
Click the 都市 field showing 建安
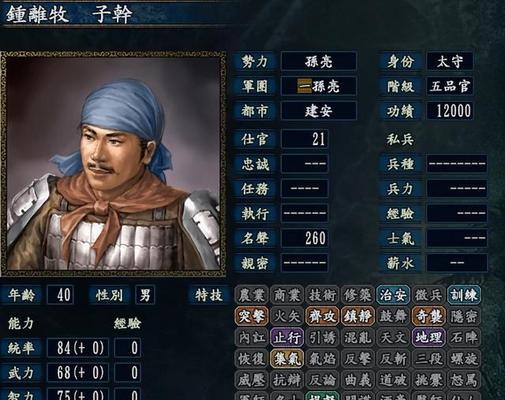pyautogui.click(x=319, y=111)
